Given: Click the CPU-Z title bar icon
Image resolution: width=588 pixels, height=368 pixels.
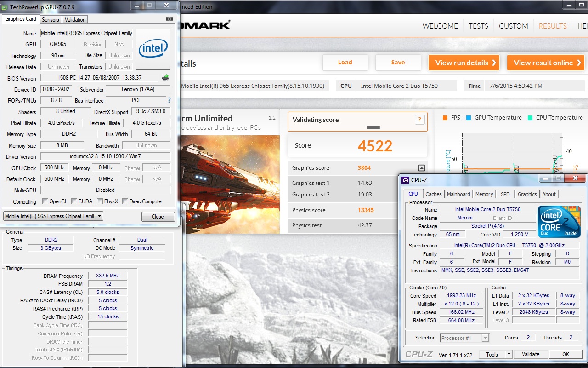Looking at the screenshot, I should [405, 180].
